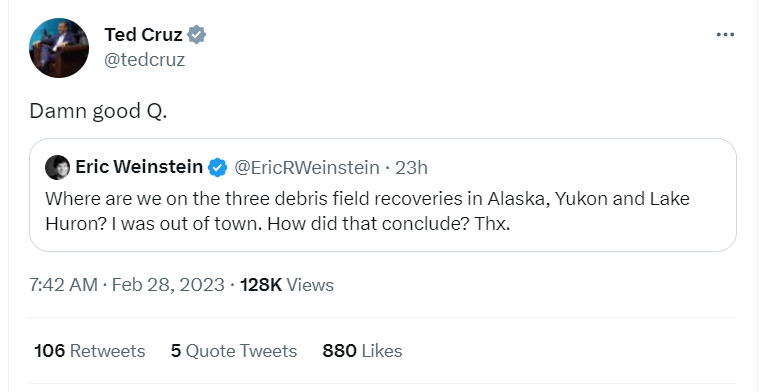
Task: Open the @tedcruz handle link
Action: 145,60
